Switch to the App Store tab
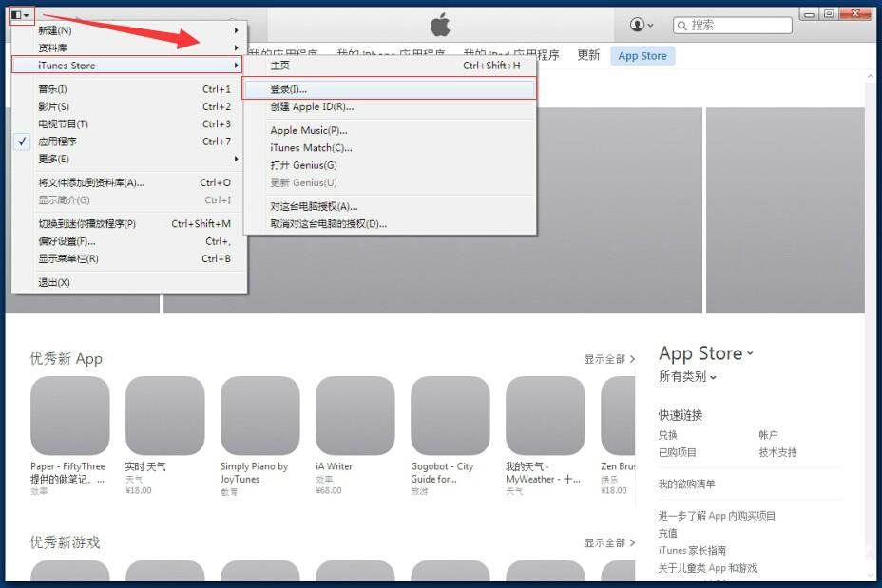This screenshot has width=882, height=588. (x=642, y=56)
